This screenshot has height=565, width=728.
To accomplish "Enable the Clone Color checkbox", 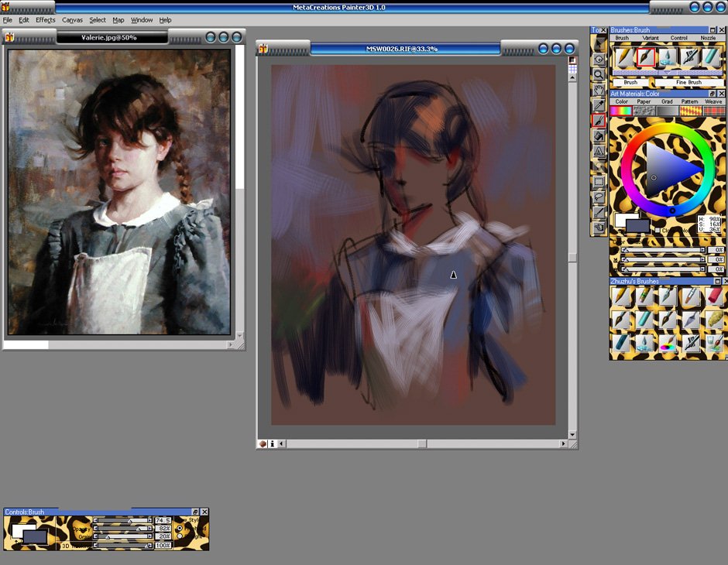I will [658, 231].
